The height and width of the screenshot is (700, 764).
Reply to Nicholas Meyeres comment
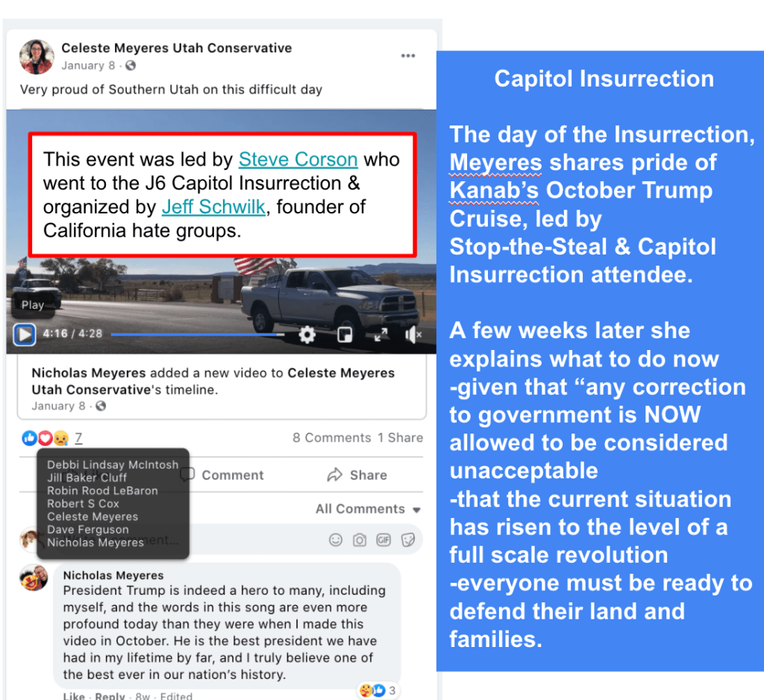pos(110,696)
